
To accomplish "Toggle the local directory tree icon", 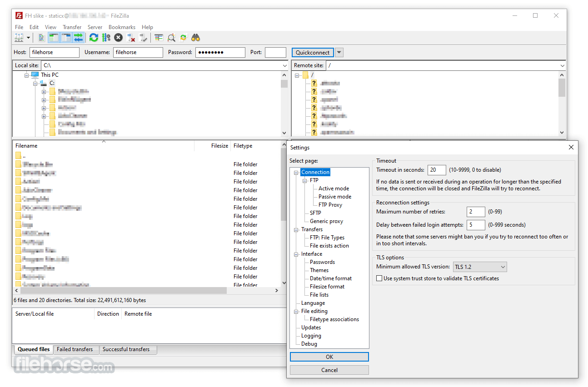I will click(x=54, y=38).
